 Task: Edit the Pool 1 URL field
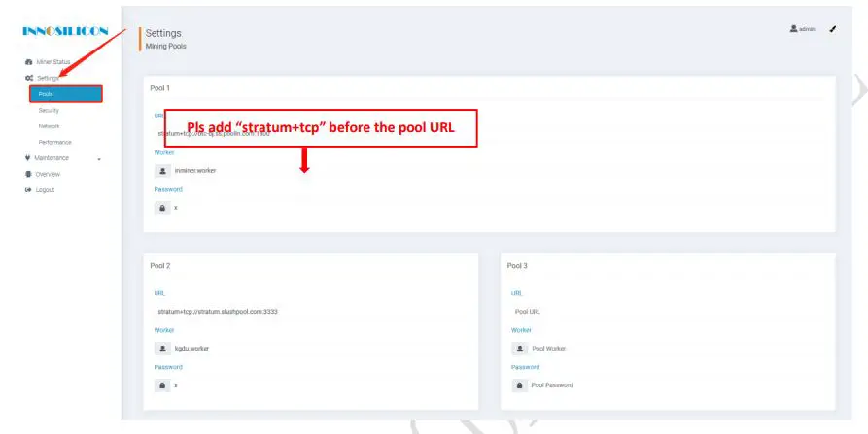click(x=489, y=134)
